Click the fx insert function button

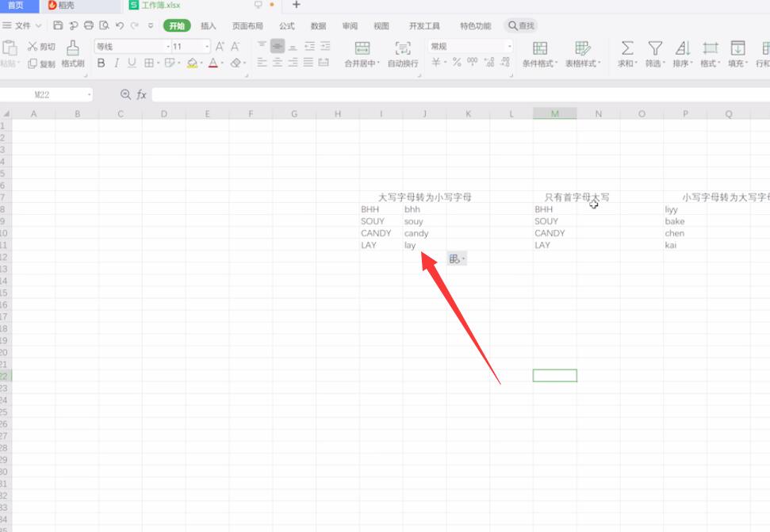[141, 94]
